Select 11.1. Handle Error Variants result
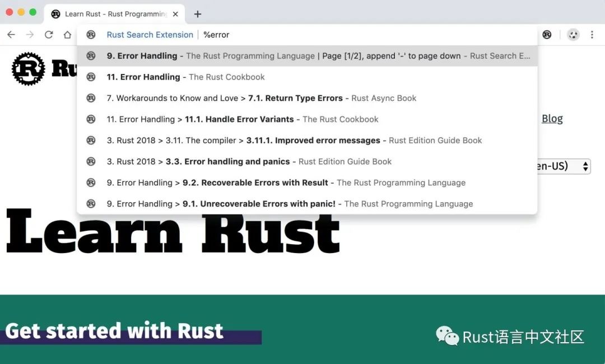This screenshot has height=364, width=605. 307,119
